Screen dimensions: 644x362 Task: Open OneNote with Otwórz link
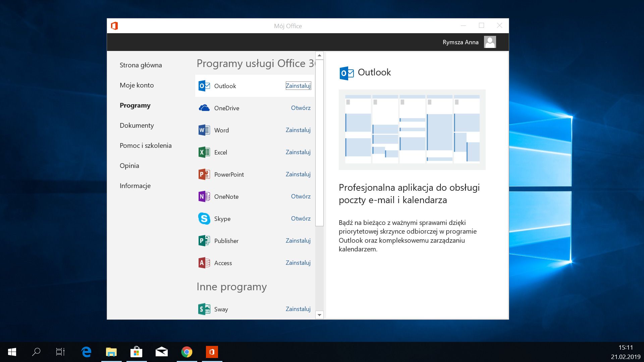(x=301, y=196)
